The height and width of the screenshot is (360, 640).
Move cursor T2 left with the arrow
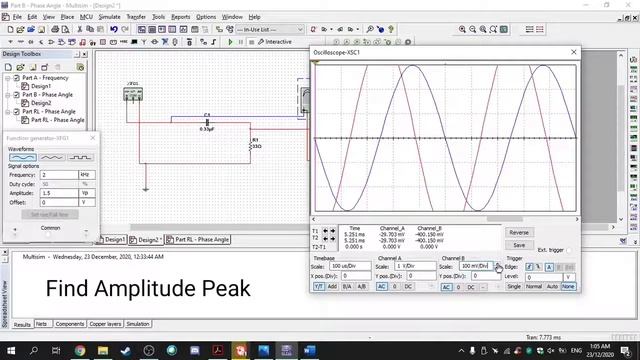tap(325, 238)
